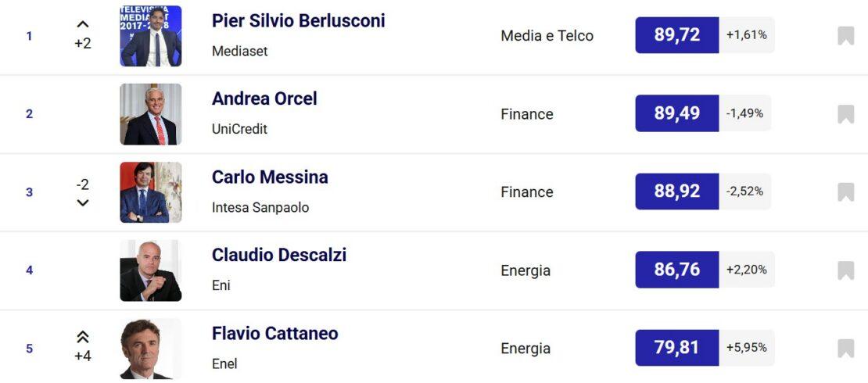Click Pier Silvio Berlusconi's photo thumbnail
The width and height of the screenshot is (868, 383).
click(151, 36)
